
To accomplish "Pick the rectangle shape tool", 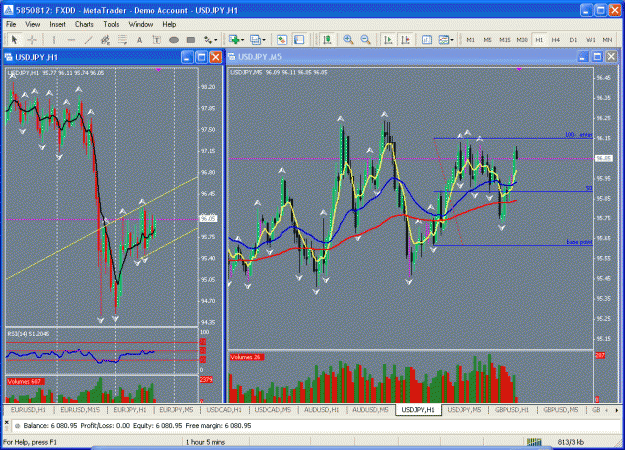I will 191,40.
